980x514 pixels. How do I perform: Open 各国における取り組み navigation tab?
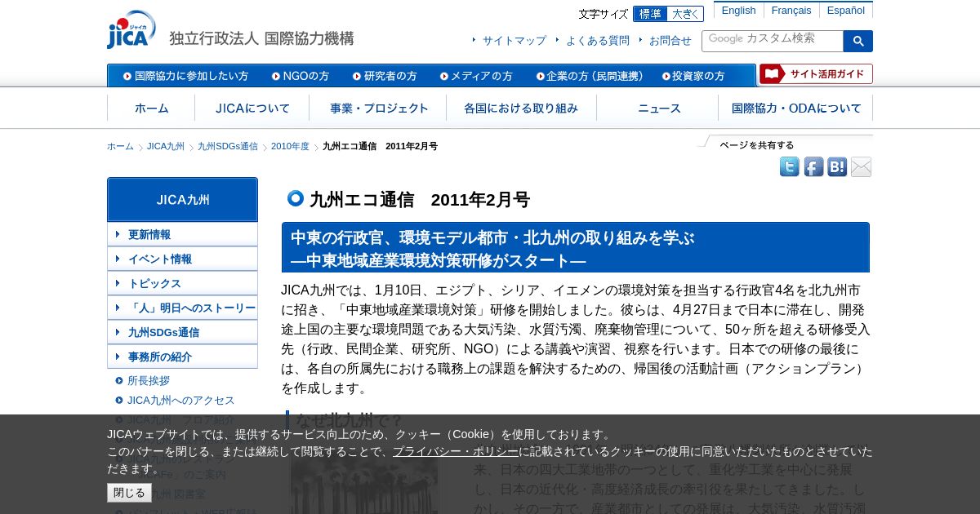[521, 108]
